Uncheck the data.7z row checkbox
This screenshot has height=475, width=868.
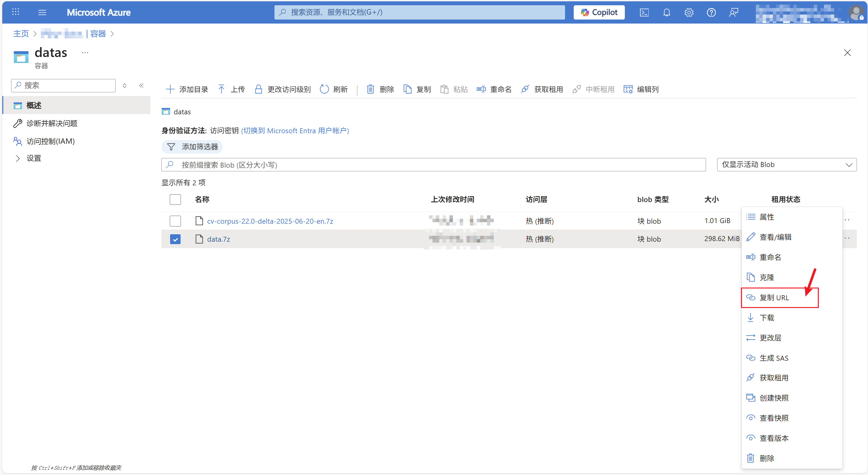(x=175, y=239)
